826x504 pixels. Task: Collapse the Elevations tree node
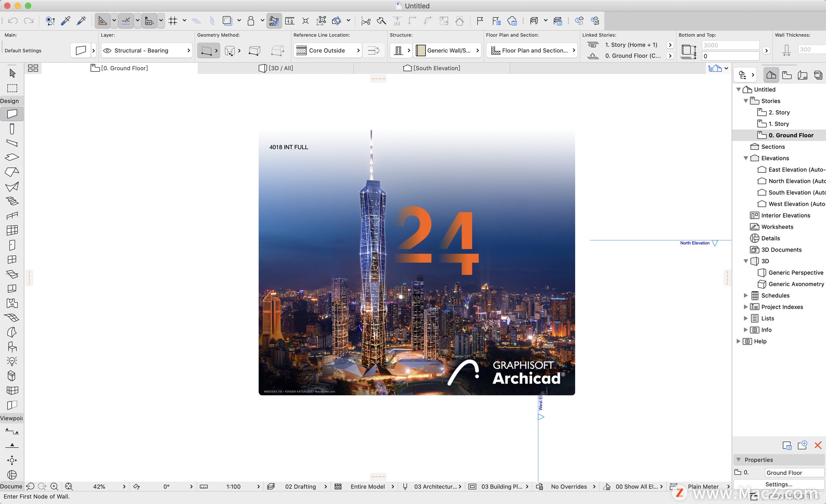click(746, 158)
